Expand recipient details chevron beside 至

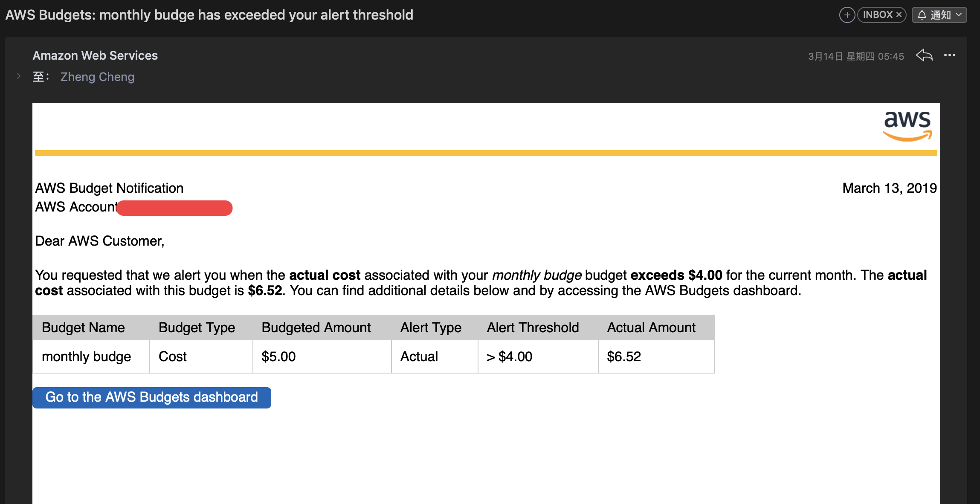(x=19, y=76)
